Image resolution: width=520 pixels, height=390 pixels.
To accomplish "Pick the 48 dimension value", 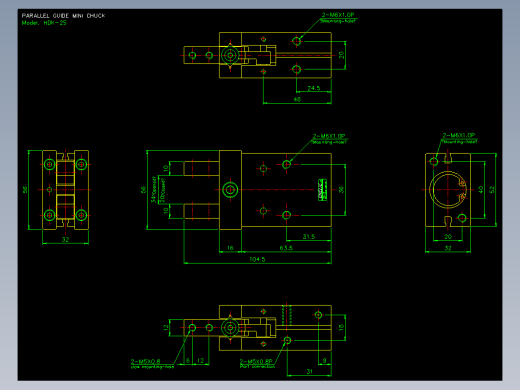I will [297, 99].
